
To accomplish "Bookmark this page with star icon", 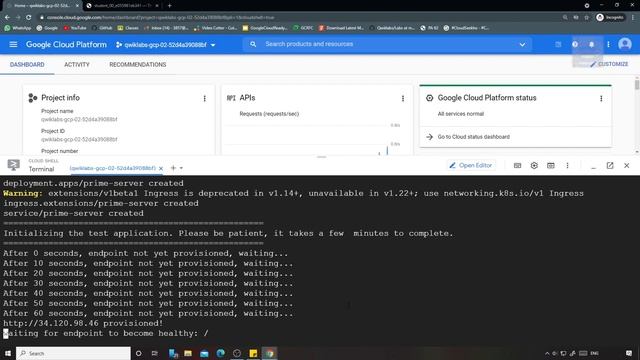I will point(587,18).
